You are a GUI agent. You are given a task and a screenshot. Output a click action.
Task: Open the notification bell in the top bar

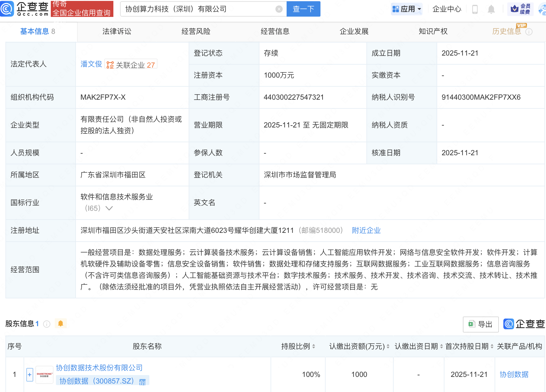point(491,9)
